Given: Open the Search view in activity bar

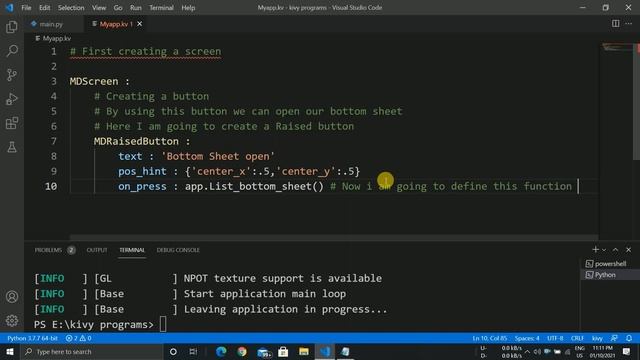Looking at the screenshot, I should [12, 51].
